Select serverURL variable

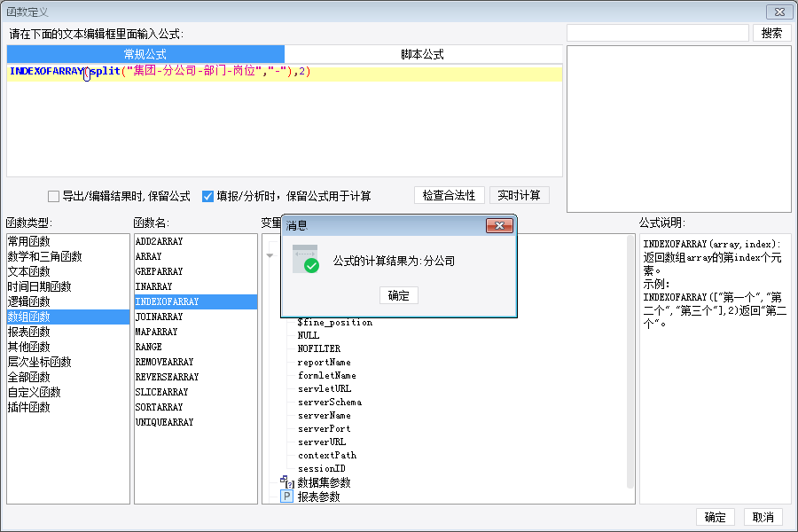tap(322, 442)
